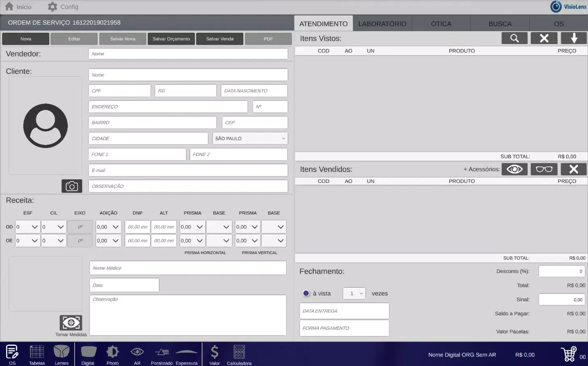Select the Lentes tool
The image size is (588, 366).
(61, 353)
